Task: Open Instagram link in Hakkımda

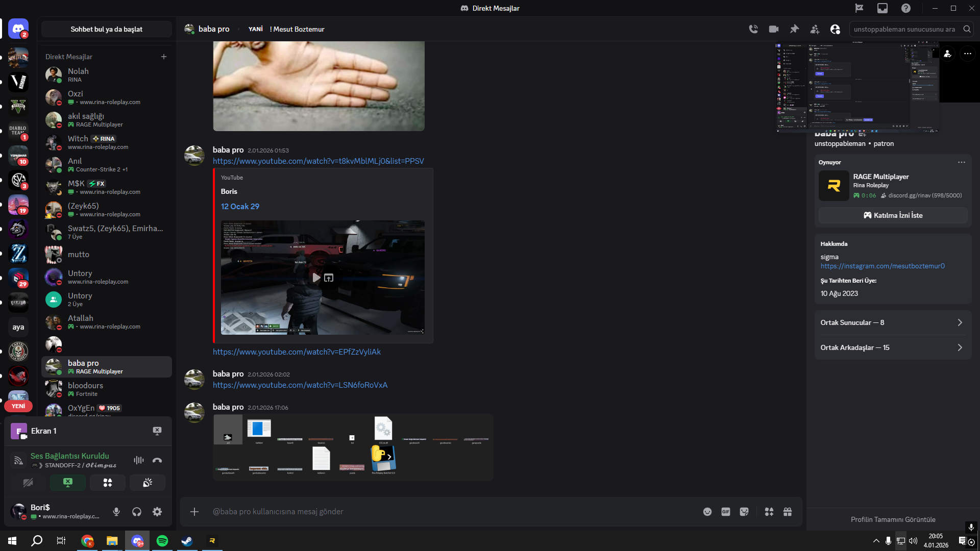Action: tap(883, 266)
